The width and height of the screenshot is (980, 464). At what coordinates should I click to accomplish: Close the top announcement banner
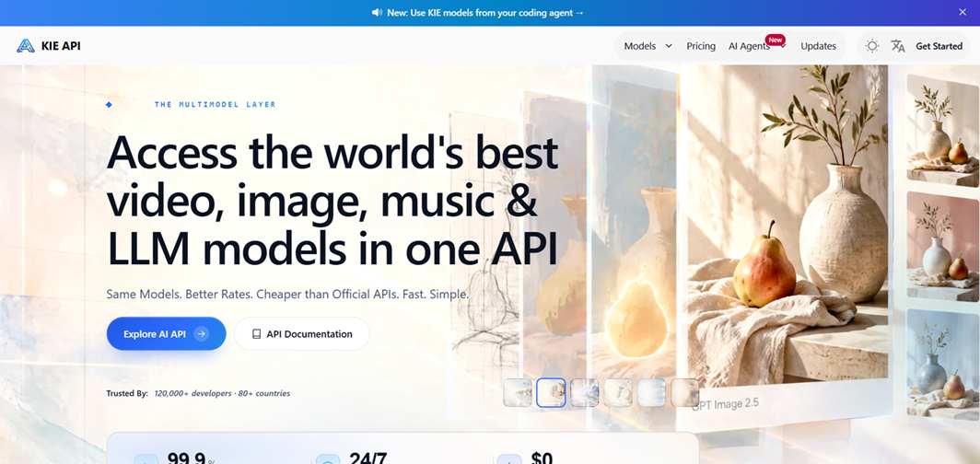(962, 12)
